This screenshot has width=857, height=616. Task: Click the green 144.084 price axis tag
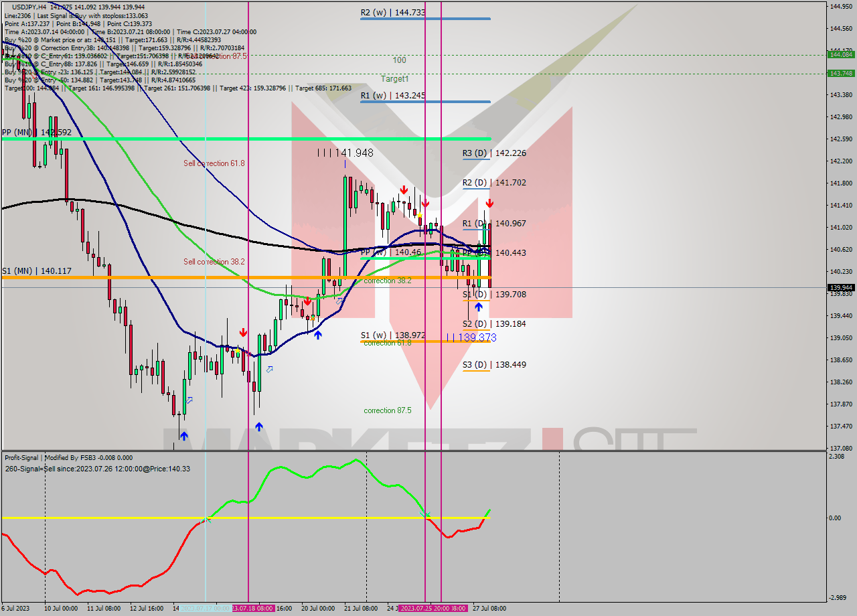(841, 55)
